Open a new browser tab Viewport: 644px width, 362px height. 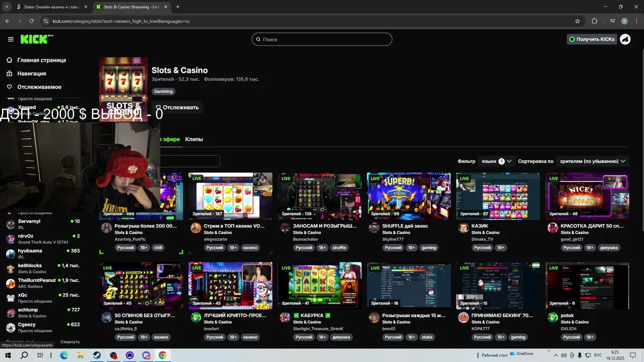(x=178, y=7)
